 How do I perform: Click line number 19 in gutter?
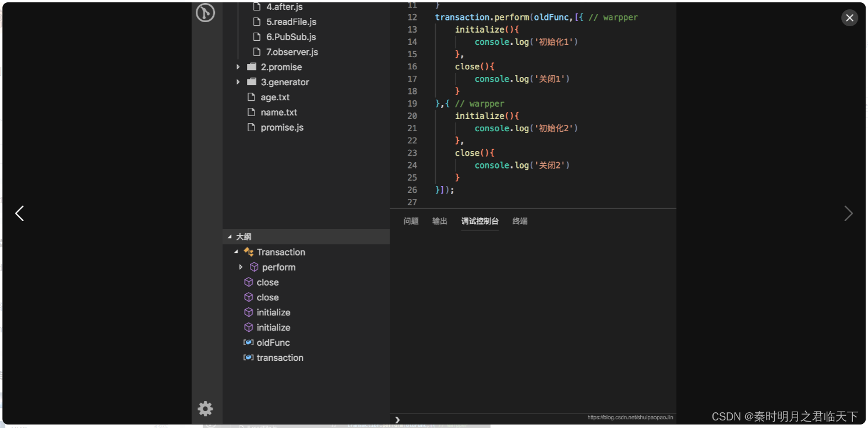coord(412,104)
